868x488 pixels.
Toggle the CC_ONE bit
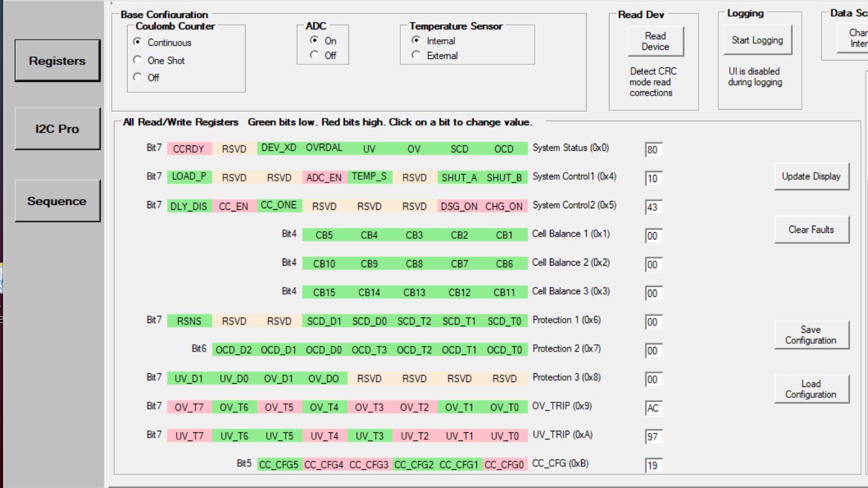(x=279, y=205)
